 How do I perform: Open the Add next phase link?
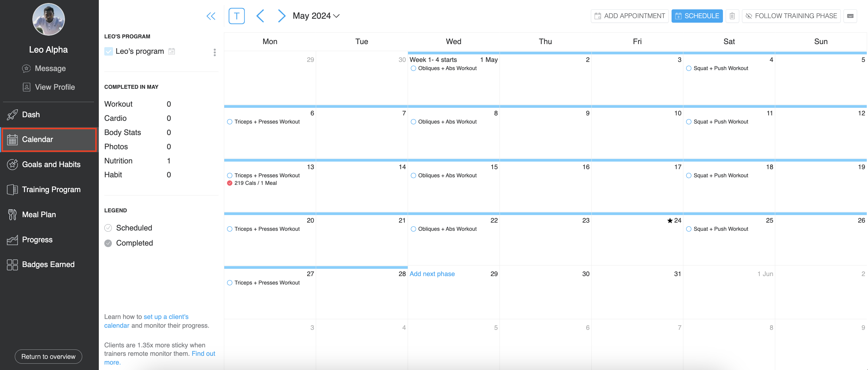(432, 274)
